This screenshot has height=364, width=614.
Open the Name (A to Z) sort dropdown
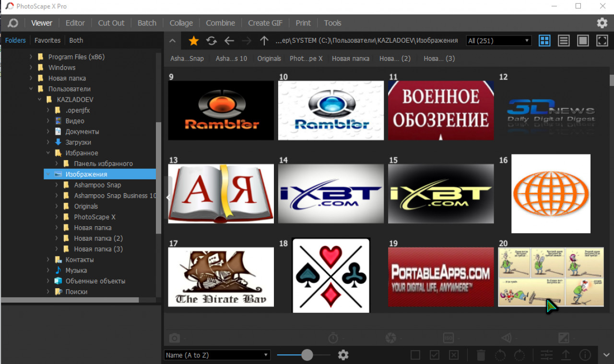217,355
